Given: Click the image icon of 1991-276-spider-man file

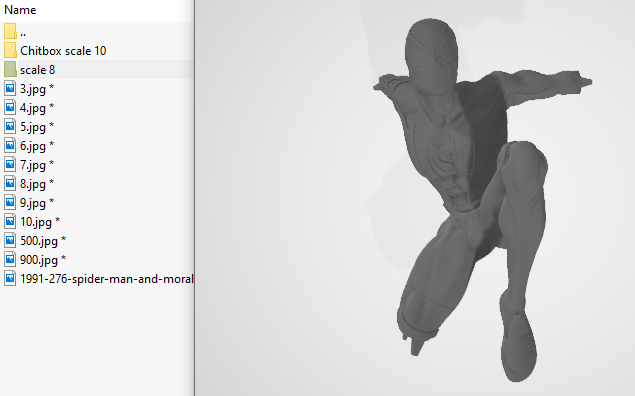Looking at the screenshot, I should tap(10, 279).
